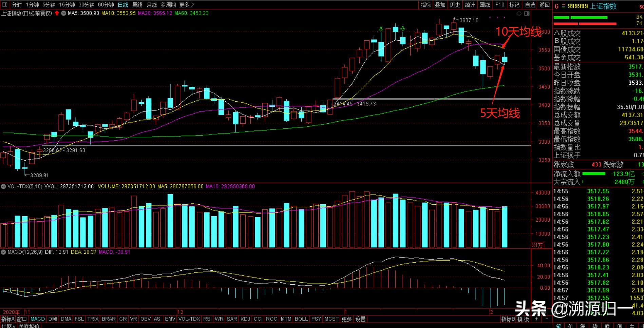Zoom out chart with minus button
The width and height of the screenshot is (644, 328).
546,319
